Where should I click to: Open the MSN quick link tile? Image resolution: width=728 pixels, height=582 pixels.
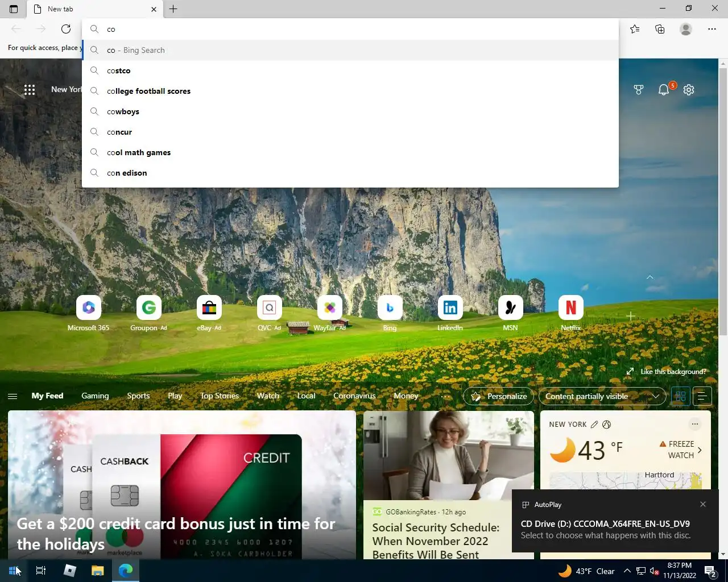[x=510, y=313]
